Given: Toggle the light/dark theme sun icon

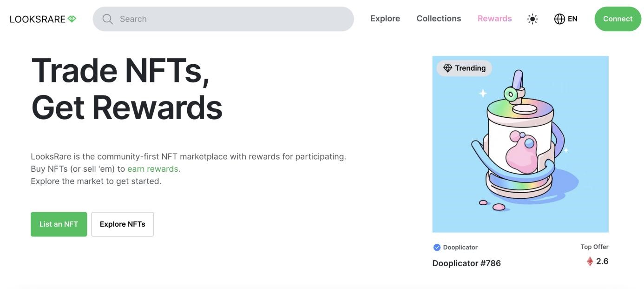Looking at the screenshot, I should 532,19.
